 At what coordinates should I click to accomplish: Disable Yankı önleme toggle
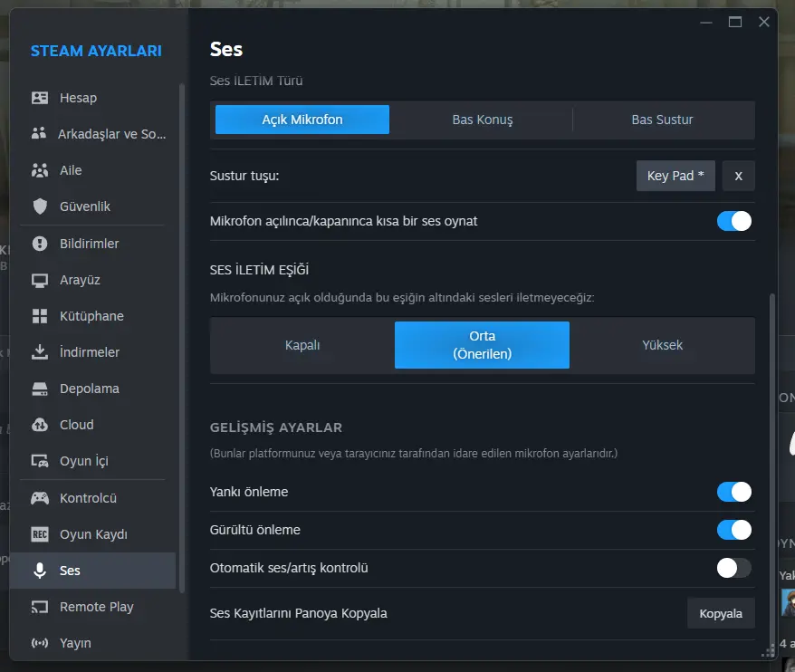(x=733, y=492)
